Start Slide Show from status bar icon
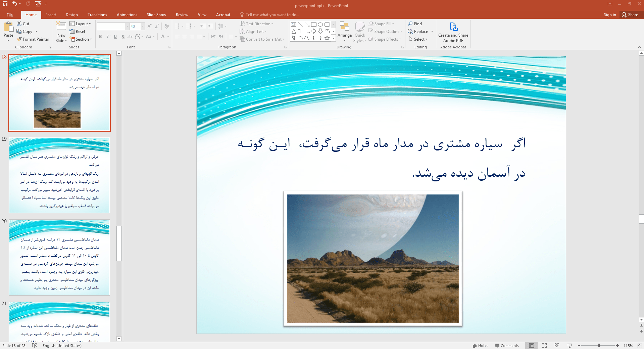This screenshot has width=644, height=349. [x=569, y=346]
